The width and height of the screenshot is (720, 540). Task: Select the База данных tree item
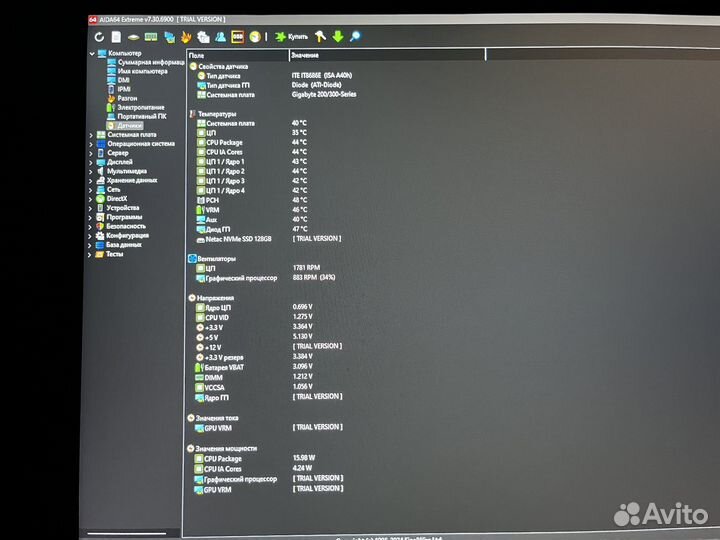click(118, 245)
